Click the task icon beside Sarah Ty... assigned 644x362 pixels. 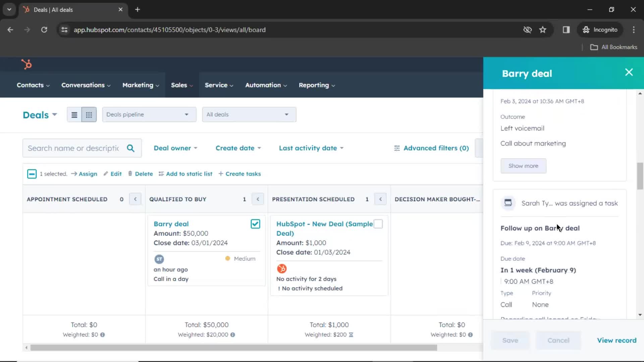tap(508, 203)
